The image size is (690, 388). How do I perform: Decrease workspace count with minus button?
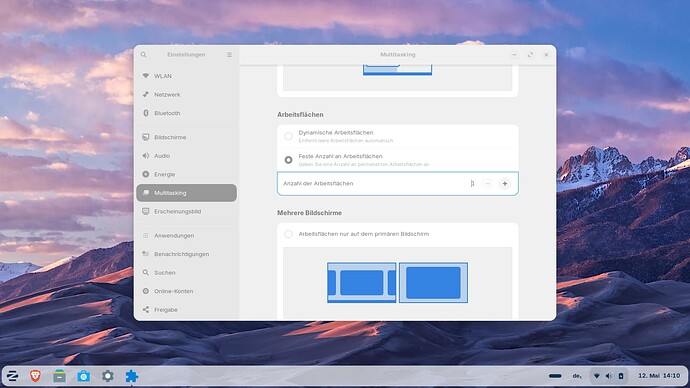(x=487, y=183)
